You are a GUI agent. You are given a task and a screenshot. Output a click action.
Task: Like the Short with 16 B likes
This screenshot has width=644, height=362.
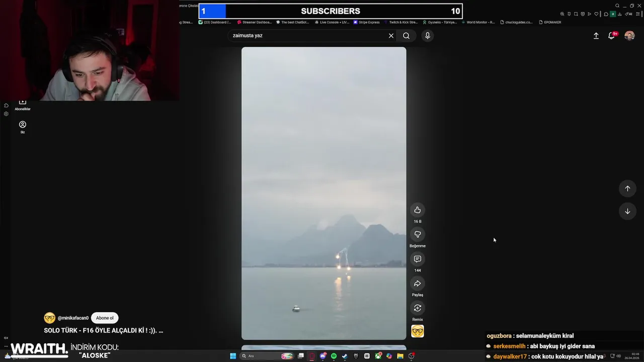(417, 210)
